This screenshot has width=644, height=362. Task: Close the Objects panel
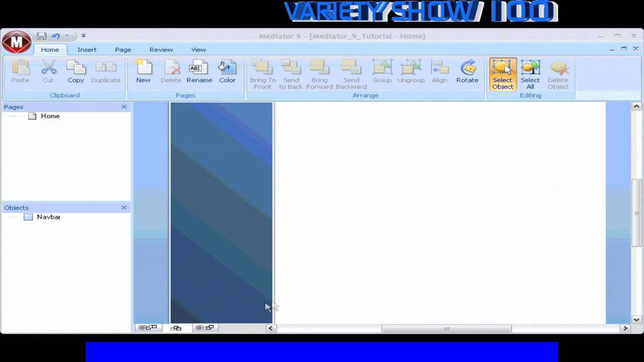click(124, 208)
